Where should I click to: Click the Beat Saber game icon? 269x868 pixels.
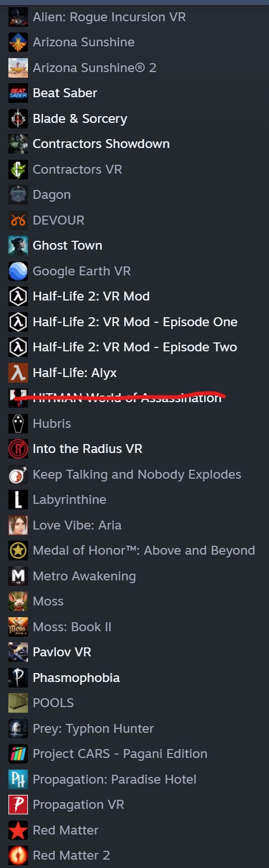[18, 93]
